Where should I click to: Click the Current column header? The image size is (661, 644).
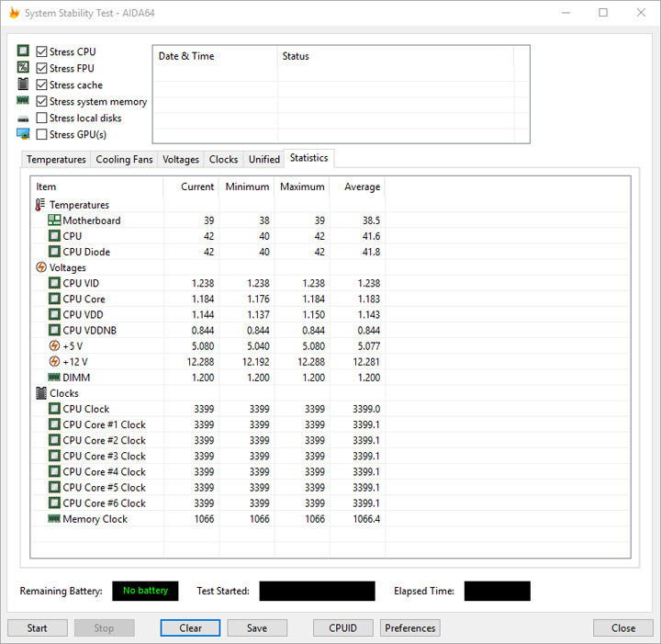pos(191,186)
